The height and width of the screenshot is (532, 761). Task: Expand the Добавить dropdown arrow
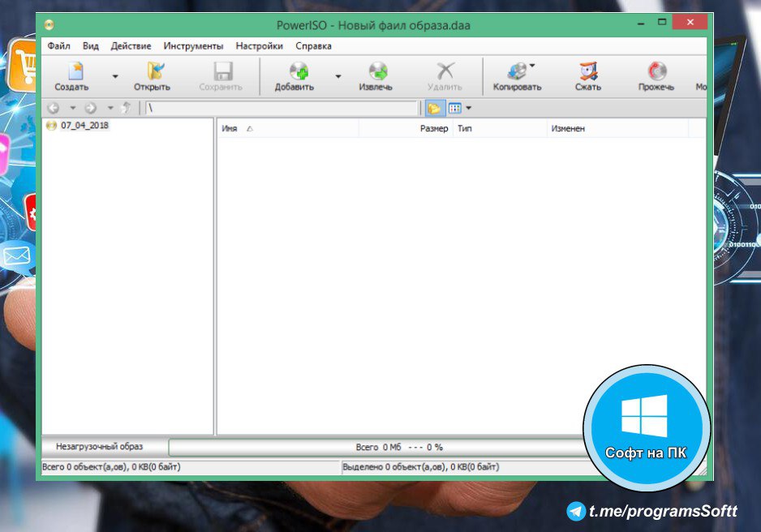(x=338, y=77)
